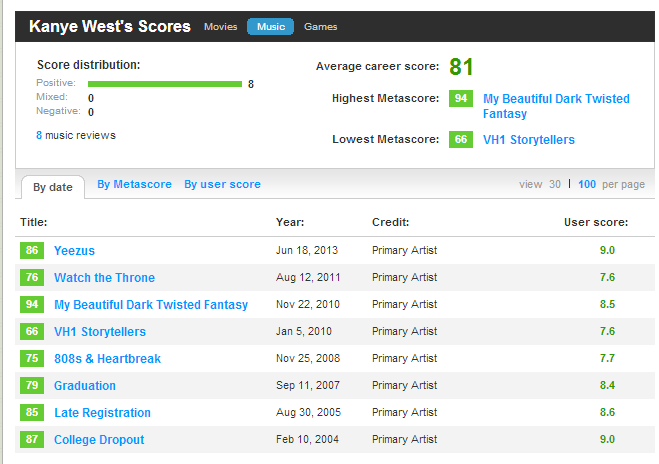The height and width of the screenshot is (464, 659).
Task: Click the Nov 25, 2008 release date
Action: [x=308, y=359]
